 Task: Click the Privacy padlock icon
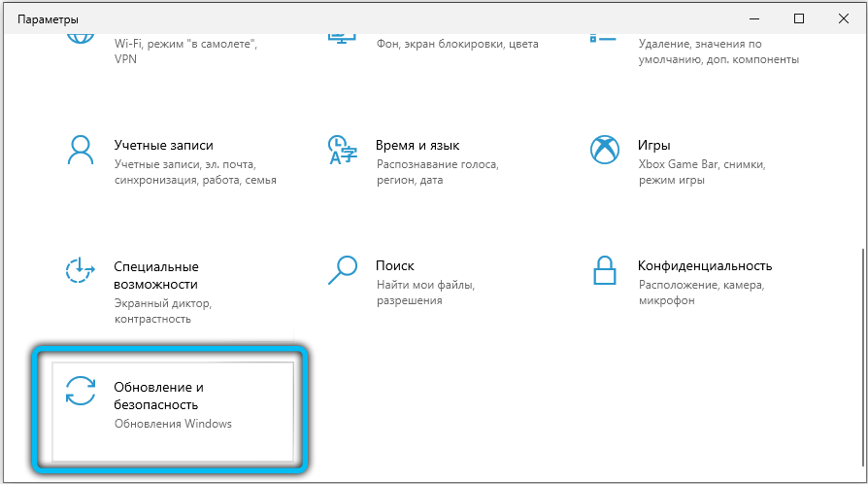coord(605,271)
